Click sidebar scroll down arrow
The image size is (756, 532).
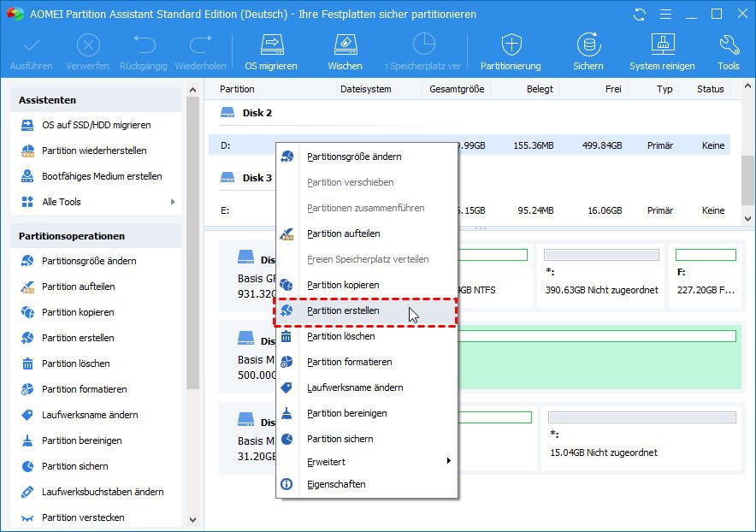(x=193, y=519)
